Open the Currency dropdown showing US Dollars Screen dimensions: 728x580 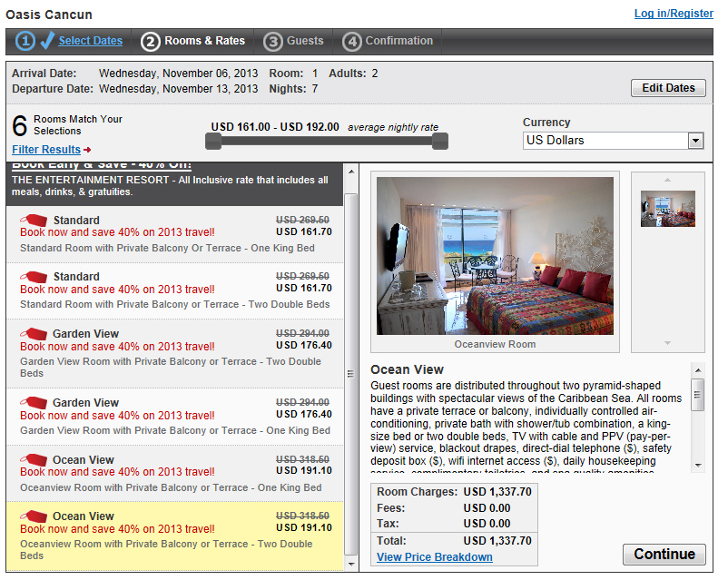tap(614, 141)
